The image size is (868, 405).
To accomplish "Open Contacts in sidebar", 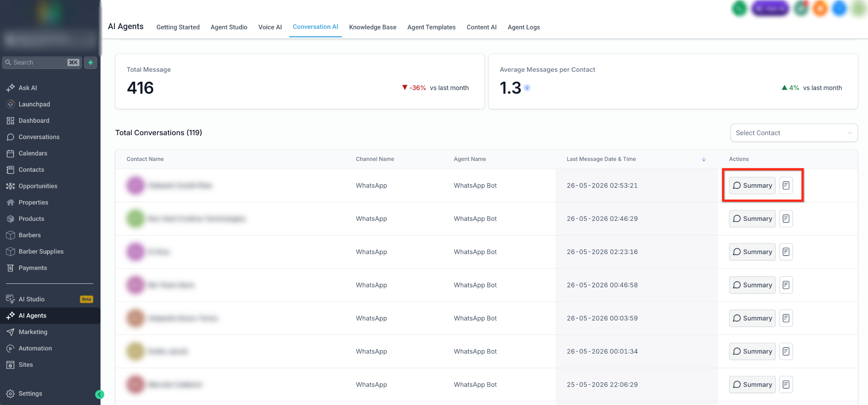I will (31, 169).
